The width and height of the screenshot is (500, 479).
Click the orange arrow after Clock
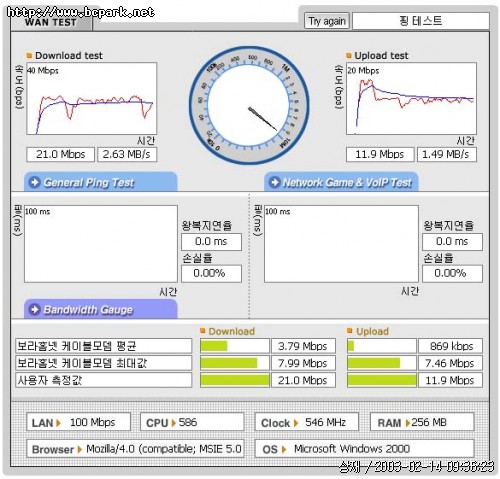[x=296, y=423]
